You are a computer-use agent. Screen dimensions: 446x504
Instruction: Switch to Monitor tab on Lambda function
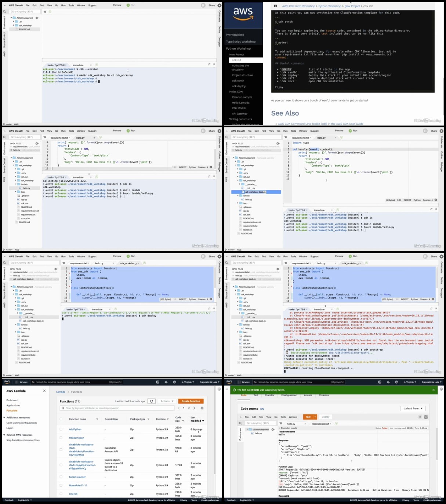[x=270, y=395]
